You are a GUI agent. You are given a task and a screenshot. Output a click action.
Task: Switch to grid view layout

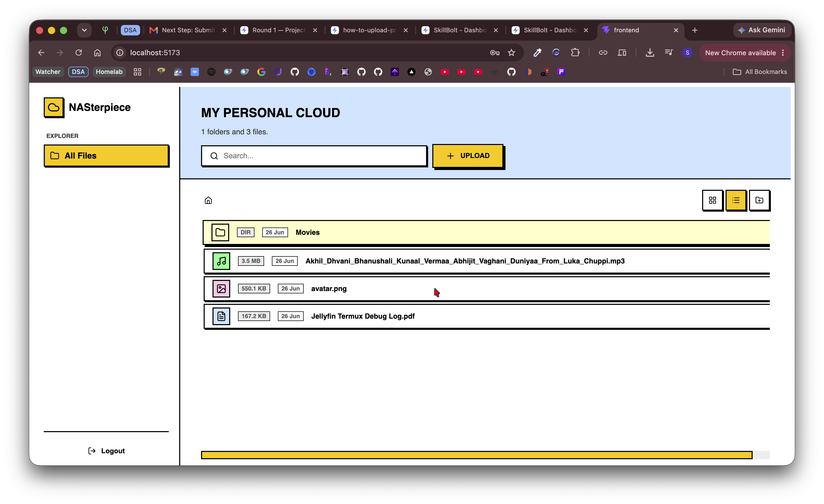[x=712, y=200]
